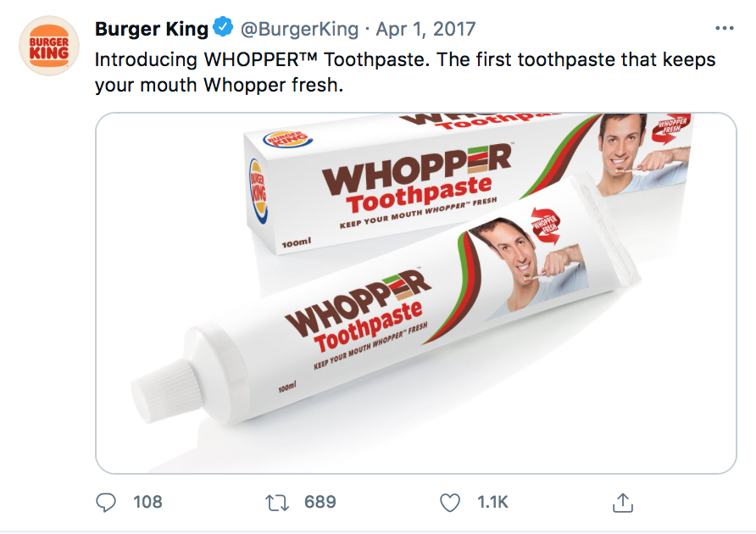Open the tweet's more options menu

pos(724,28)
